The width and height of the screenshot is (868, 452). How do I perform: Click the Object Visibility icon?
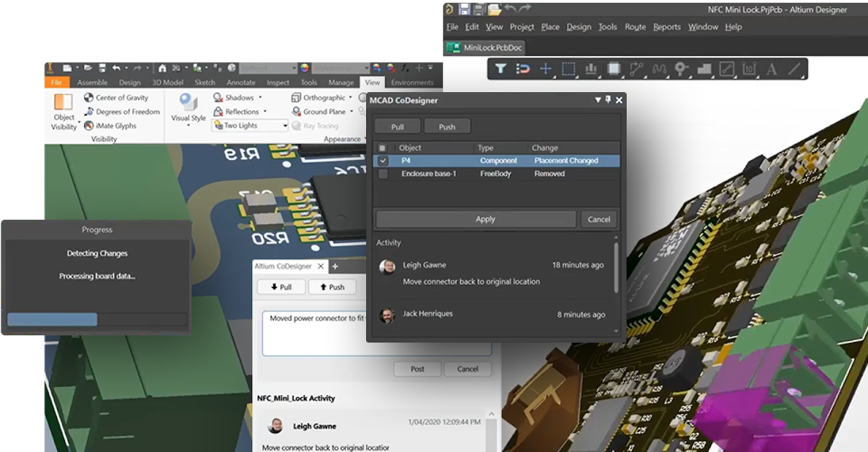[x=63, y=102]
